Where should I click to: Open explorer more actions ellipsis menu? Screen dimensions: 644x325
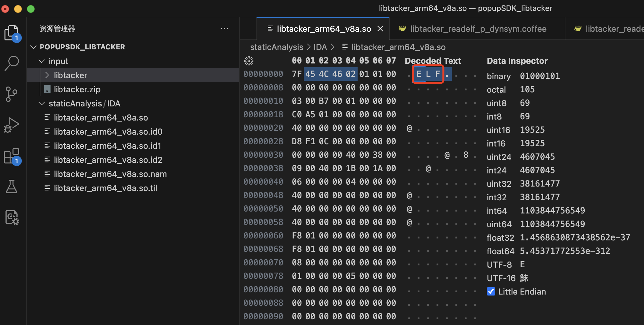pos(225,29)
